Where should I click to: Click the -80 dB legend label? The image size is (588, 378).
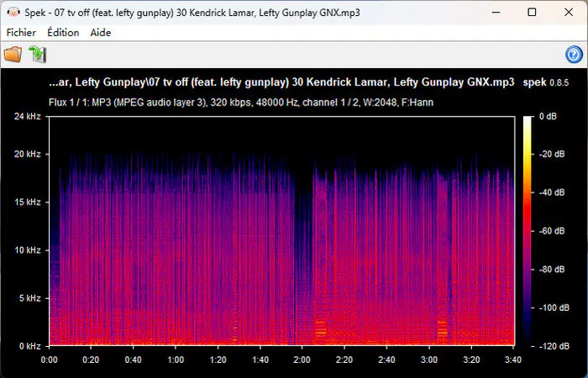point(552,270)
